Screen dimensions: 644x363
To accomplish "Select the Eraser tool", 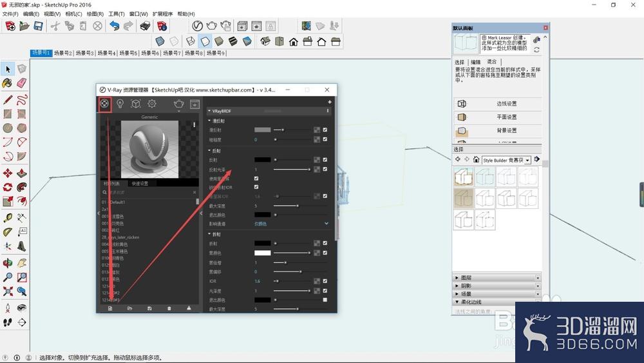I will (22, 83).
